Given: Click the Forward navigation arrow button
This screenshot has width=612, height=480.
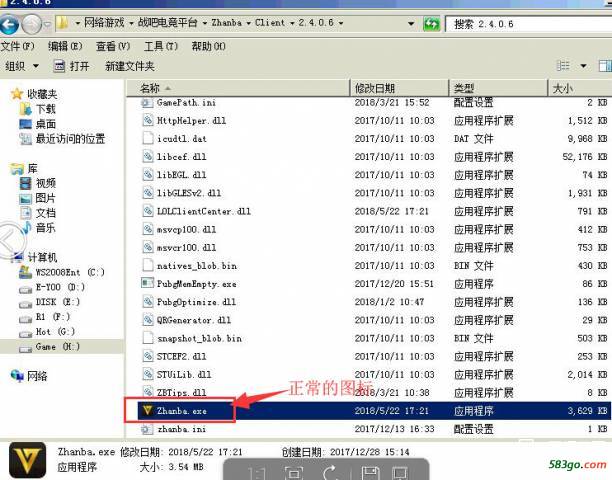Looking at the screenshot, I should pyautogui.click(x=31, y=24).
